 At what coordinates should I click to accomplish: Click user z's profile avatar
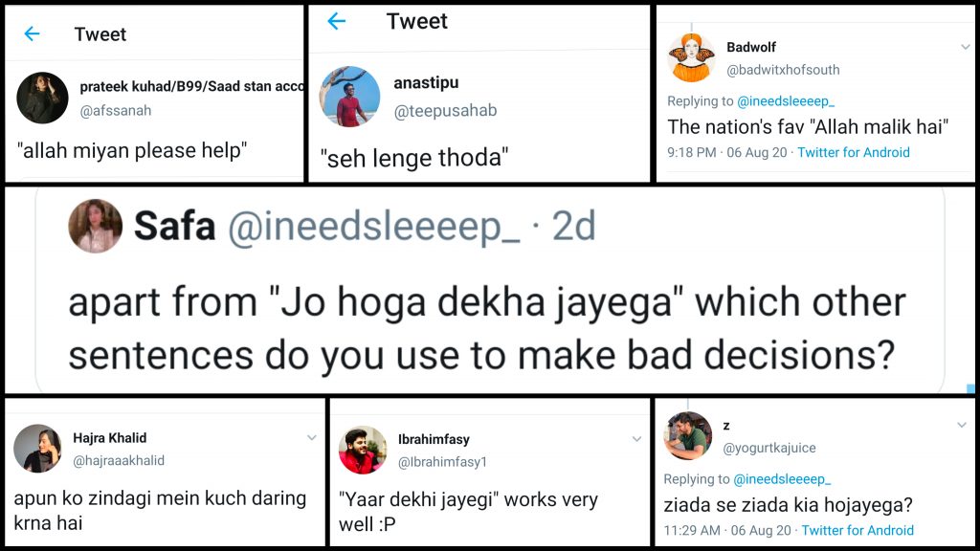coord(688,435)
